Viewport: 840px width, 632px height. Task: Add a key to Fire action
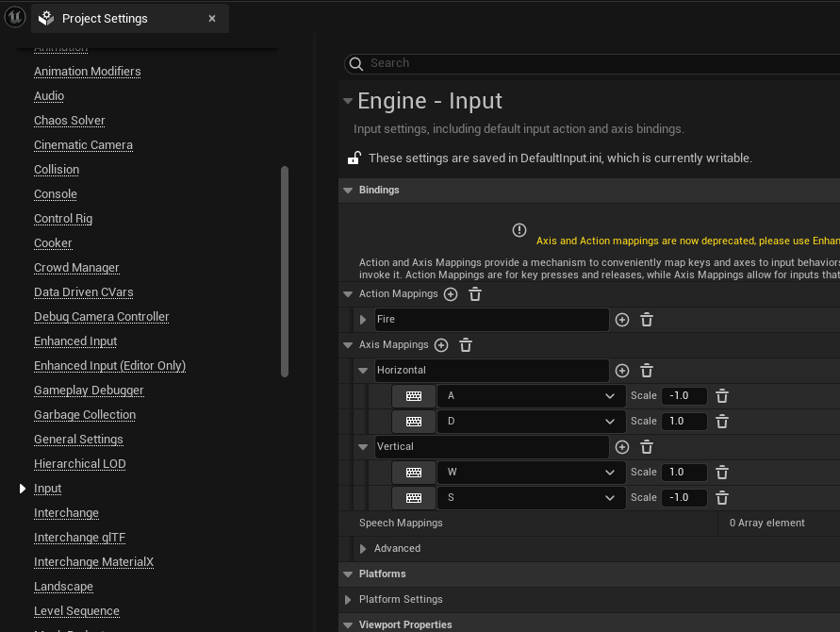tap(622, 320)
